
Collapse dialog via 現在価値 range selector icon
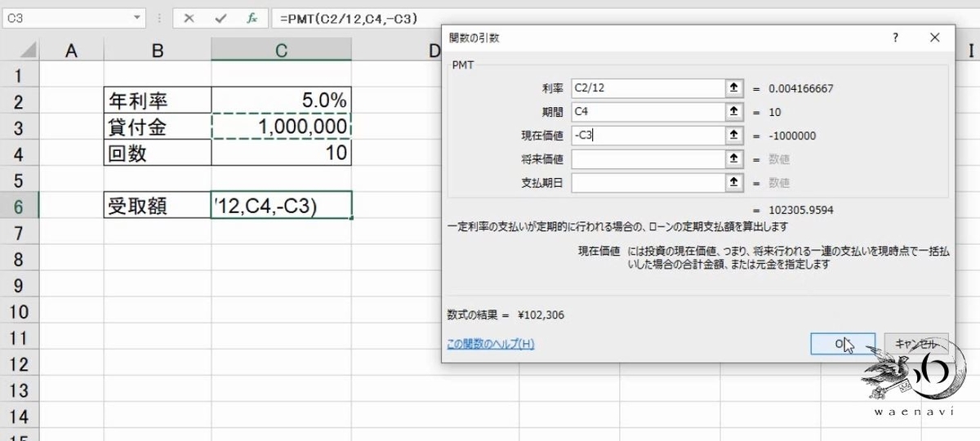point(734,136)
